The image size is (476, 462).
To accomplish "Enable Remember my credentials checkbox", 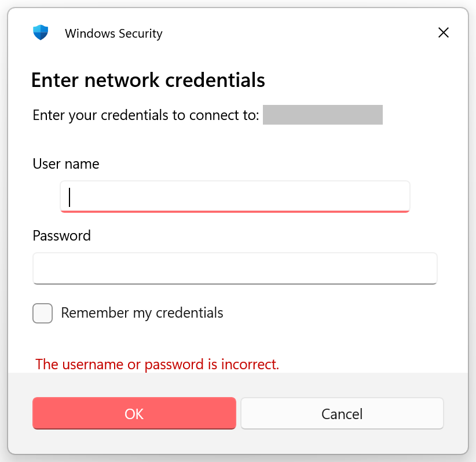I will pos(43,314).
